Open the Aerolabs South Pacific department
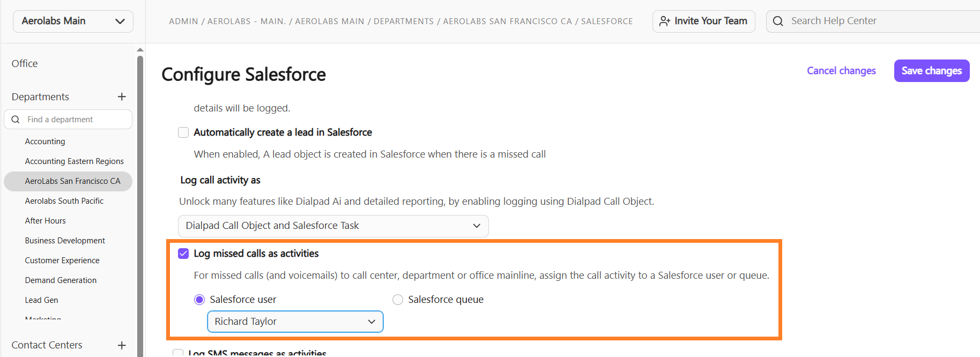This screenshot has width=980, height=357. [64, 200]
